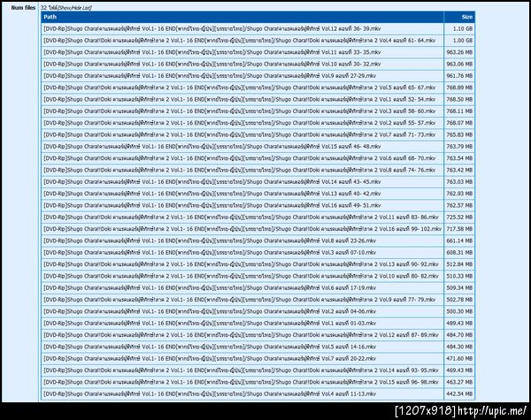
Task: Click the 442.54 MB size cell
Action: tap(459, 394)
